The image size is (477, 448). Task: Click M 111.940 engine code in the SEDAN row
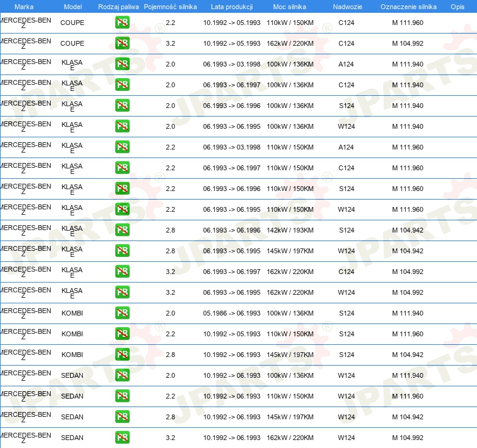coord(407,375)
